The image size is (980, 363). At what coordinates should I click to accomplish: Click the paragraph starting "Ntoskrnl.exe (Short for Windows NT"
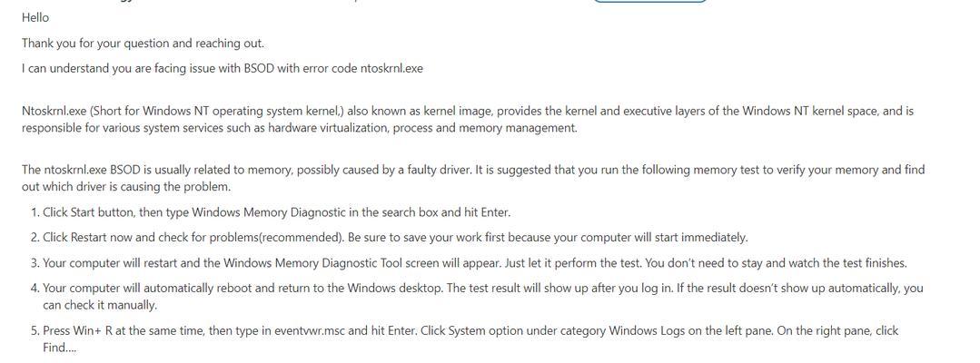(x=468, y=119)
